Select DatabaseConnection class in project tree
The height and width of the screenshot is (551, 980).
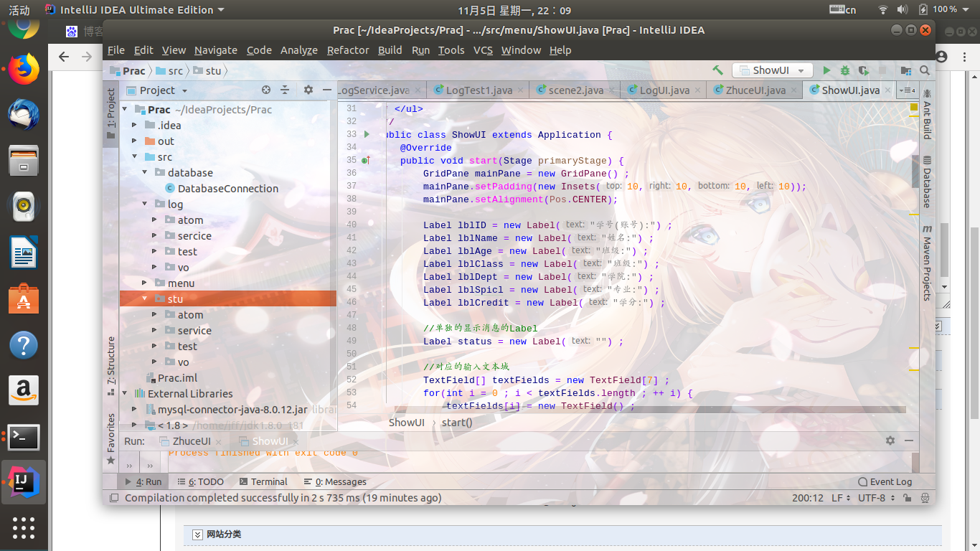[x=228, y=189]
